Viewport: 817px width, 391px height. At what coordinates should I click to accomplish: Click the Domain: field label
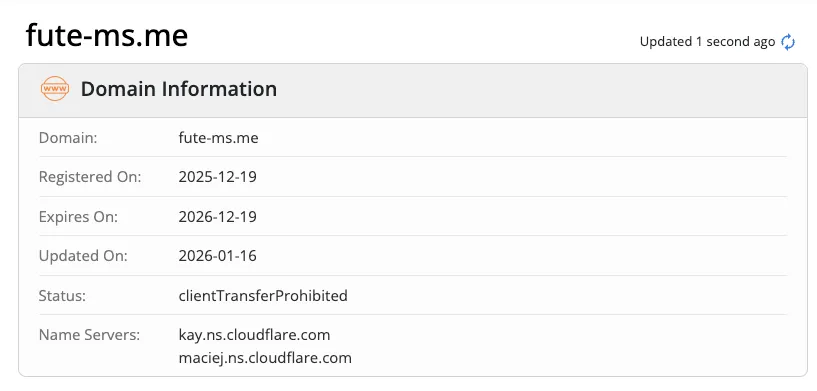tap(68, 138)
